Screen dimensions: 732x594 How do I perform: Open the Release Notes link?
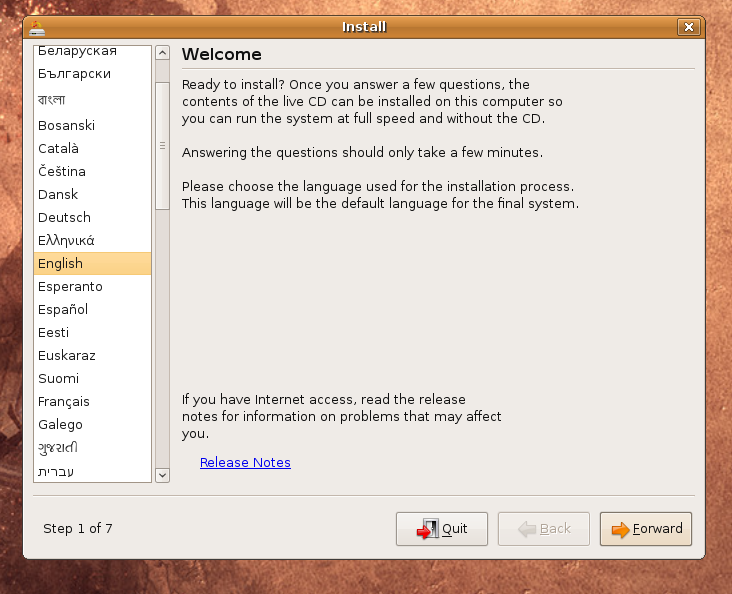click(245, 462)
